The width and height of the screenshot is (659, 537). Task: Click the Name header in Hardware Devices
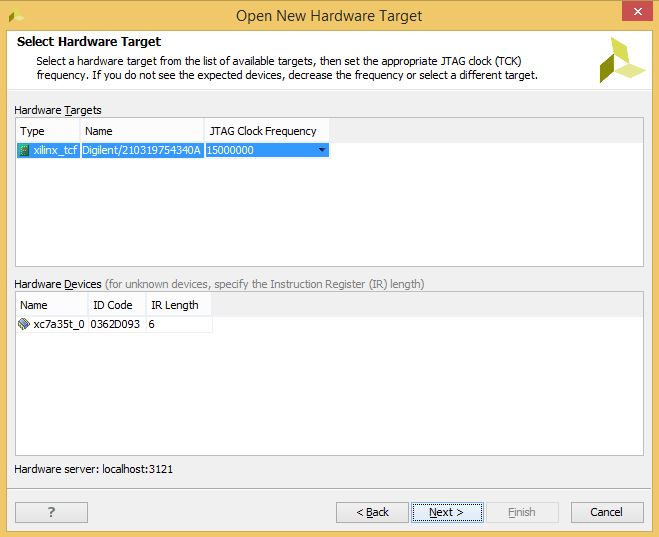pos(52,305)
